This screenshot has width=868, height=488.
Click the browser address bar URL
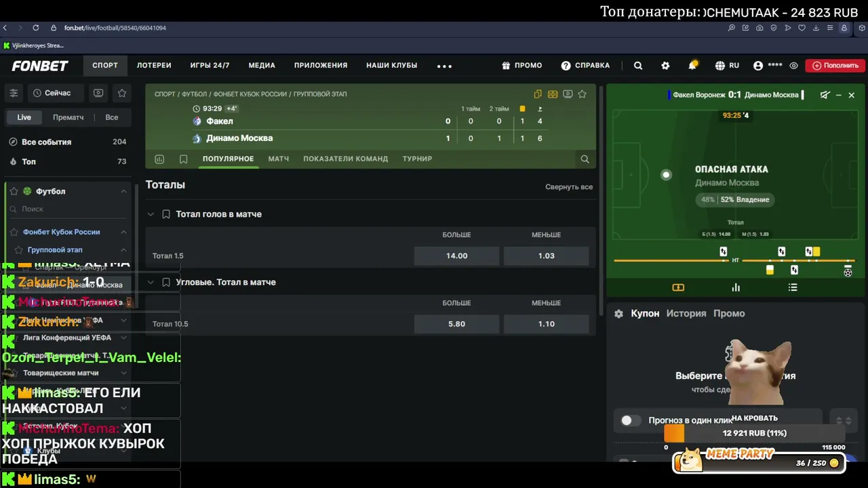tap(115, 28)
